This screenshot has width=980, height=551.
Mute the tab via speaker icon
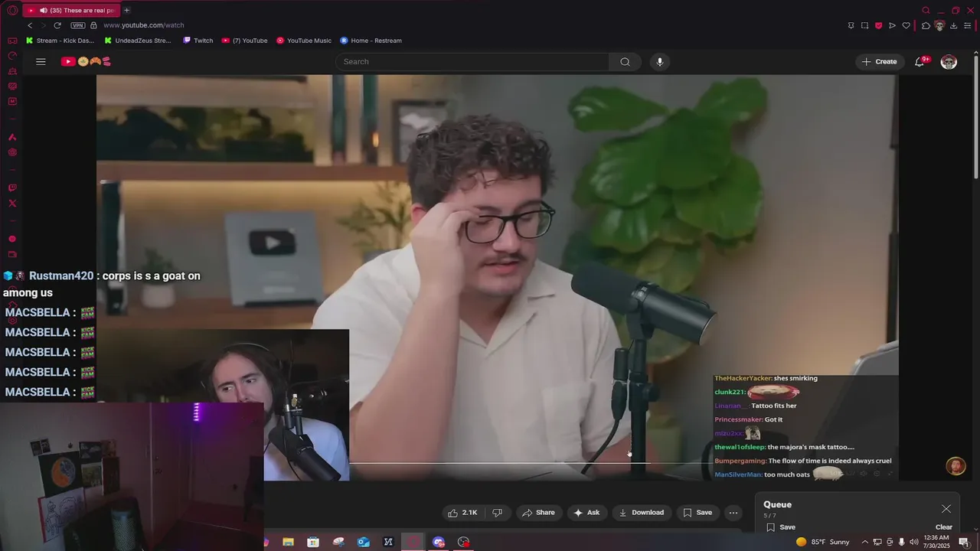tap(44, 10)
